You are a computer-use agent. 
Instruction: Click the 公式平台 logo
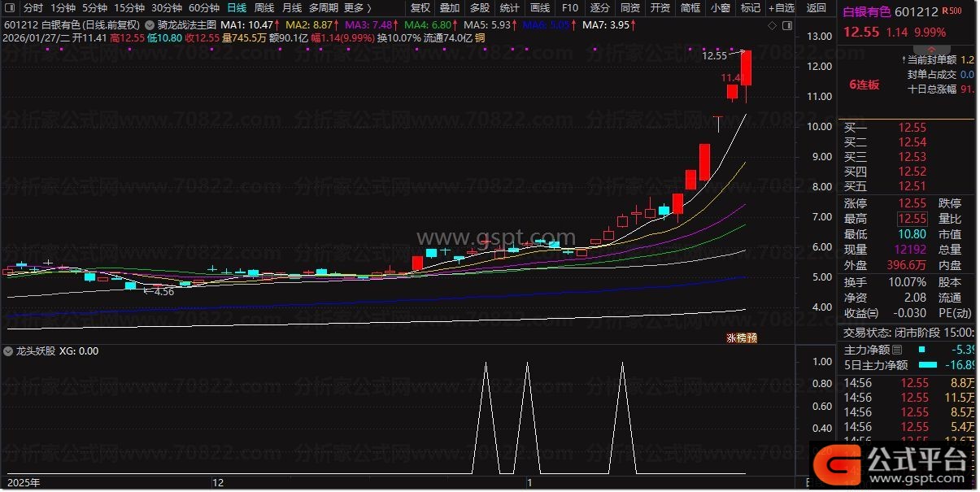[x=895, y=464]
